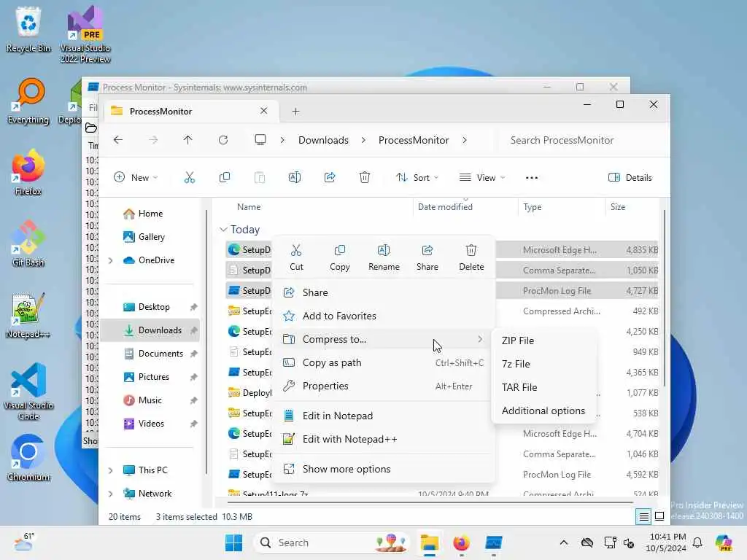Screen dimensions: 747x560
Task: Select the DeployI folder row
Action: pyautogui.click(x=250, y=393)
